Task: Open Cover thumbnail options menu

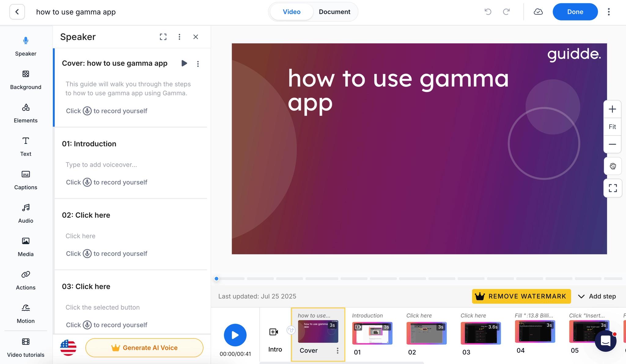Action: tap(337, 351)
